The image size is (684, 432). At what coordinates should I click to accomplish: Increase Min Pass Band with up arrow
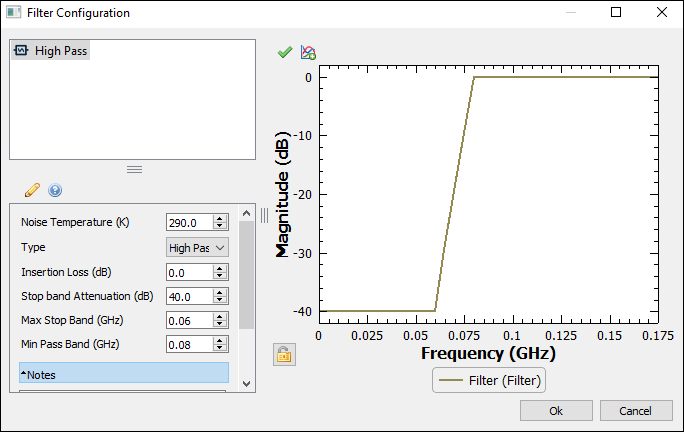[220, 341]
